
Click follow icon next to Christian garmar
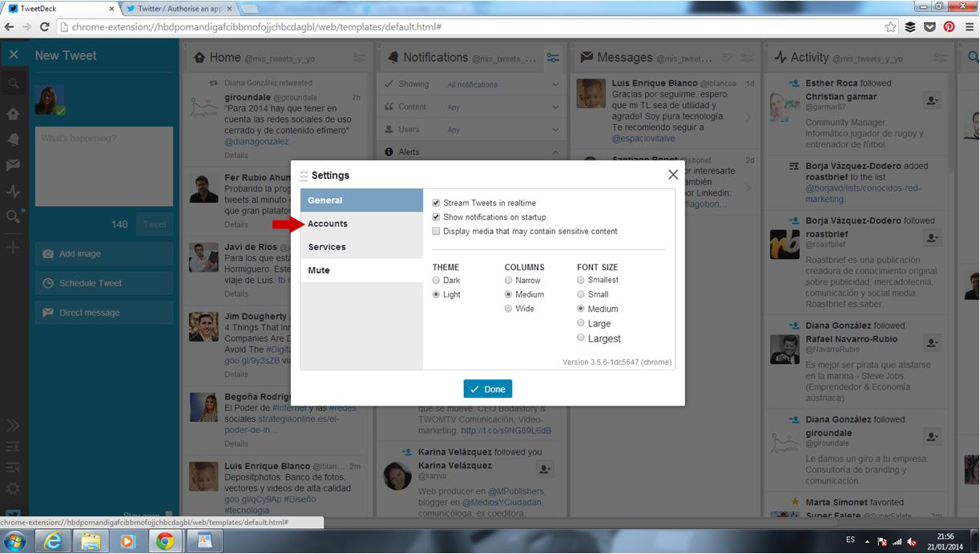click(932, 101)
